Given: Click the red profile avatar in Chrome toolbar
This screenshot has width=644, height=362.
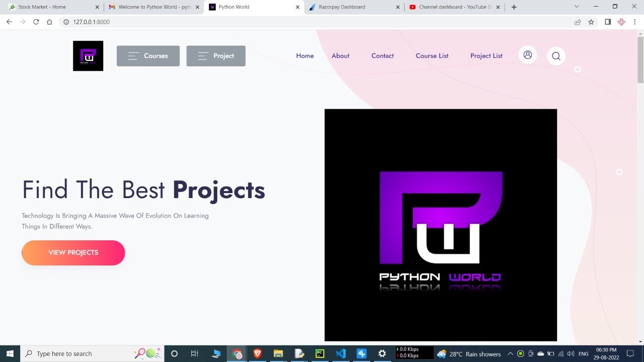Looking at the screenshot, I should coord(621,22).
